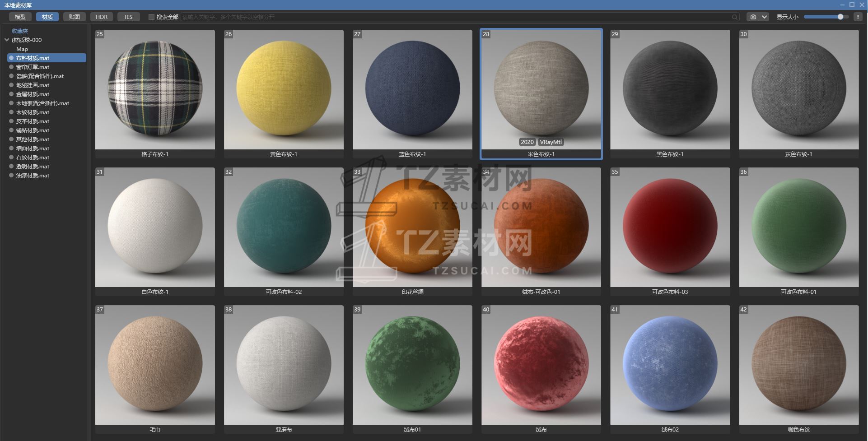868x441 pixels.
Task: Select the 绒布02 blue velvet thumbnail
Action: 670,365
